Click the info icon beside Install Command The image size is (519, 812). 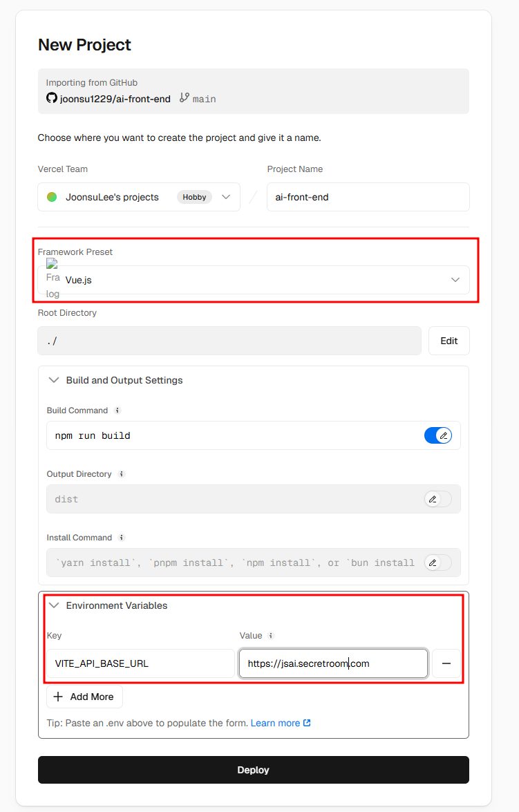pyautogui.click(x=121, y=538)
